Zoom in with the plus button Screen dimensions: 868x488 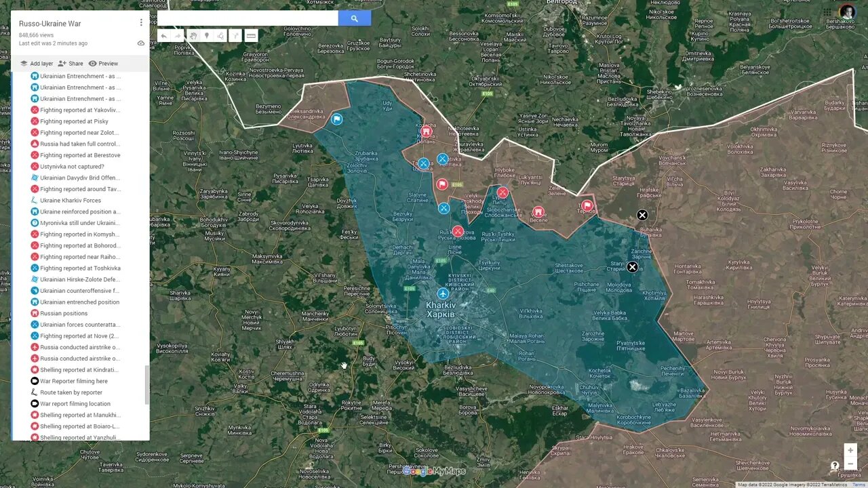(x=850, y=450)
